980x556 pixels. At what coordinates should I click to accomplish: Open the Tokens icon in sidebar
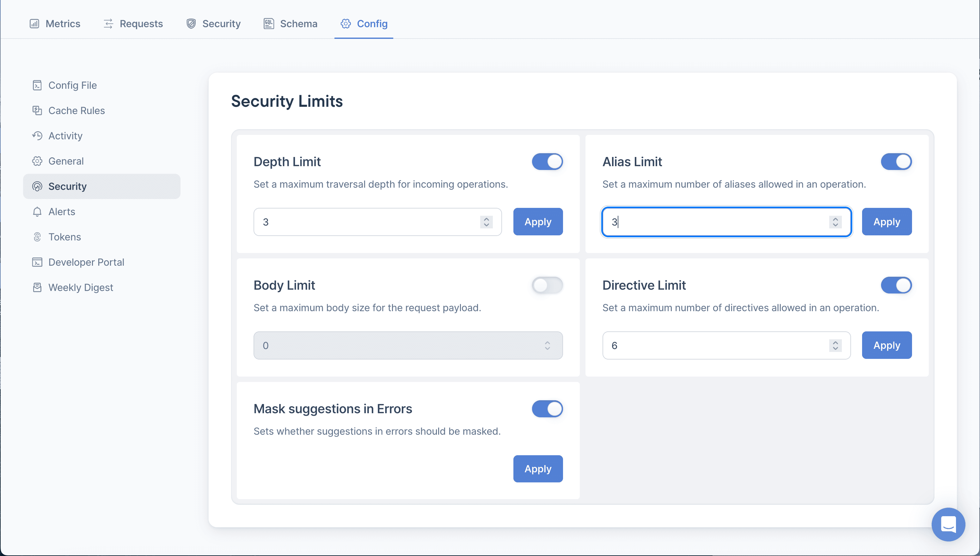point(37,237)
